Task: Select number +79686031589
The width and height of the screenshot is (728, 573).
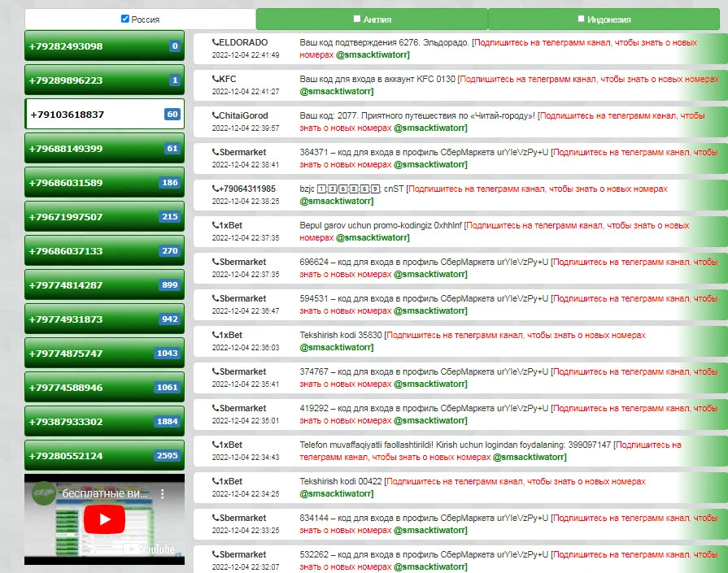Action: click(104, 182)
